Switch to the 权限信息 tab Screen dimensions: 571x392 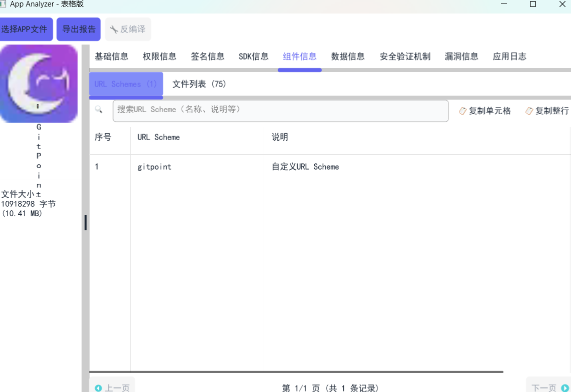[x=159, y=56]
